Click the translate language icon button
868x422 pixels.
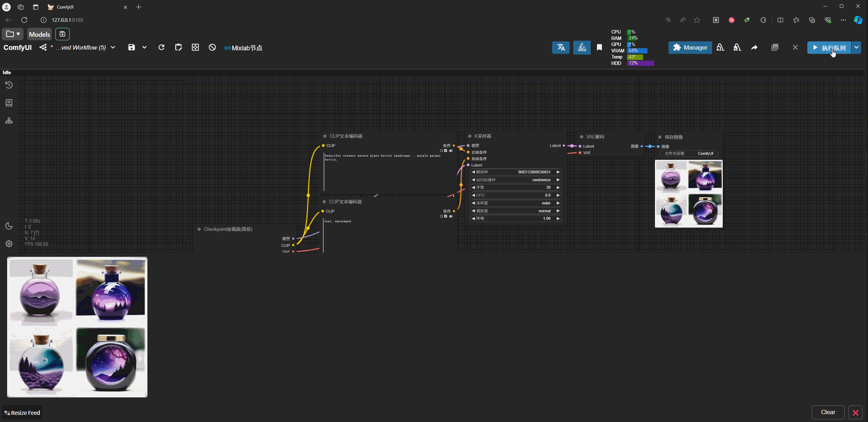561,47
